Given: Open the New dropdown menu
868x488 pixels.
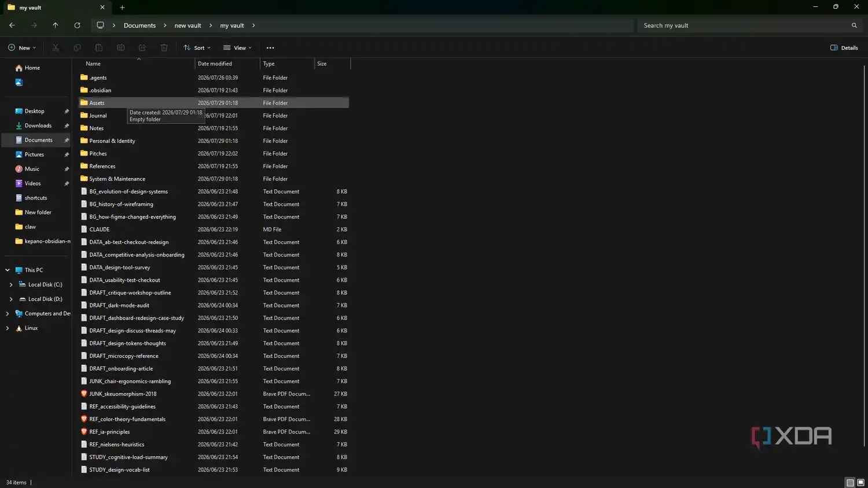Looking at the screenshot, I should 22,48.
